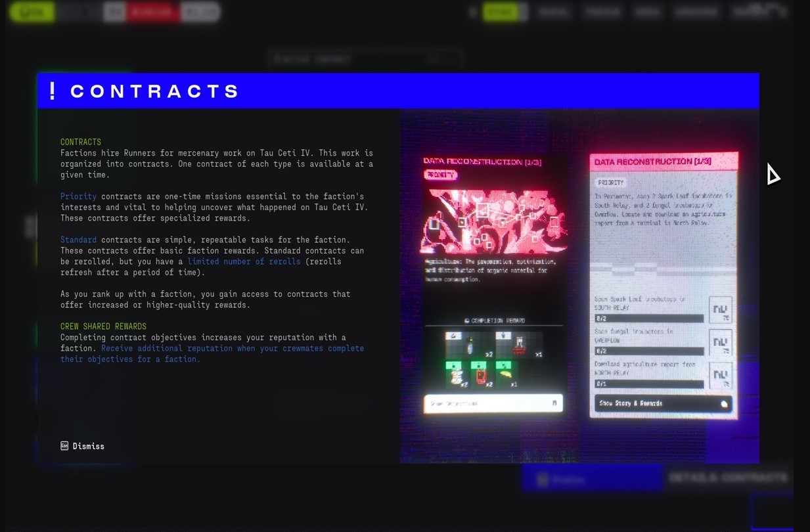Click the South Relay 0/2 progress bar
The image size is (810, 532).
click(648, 319)
